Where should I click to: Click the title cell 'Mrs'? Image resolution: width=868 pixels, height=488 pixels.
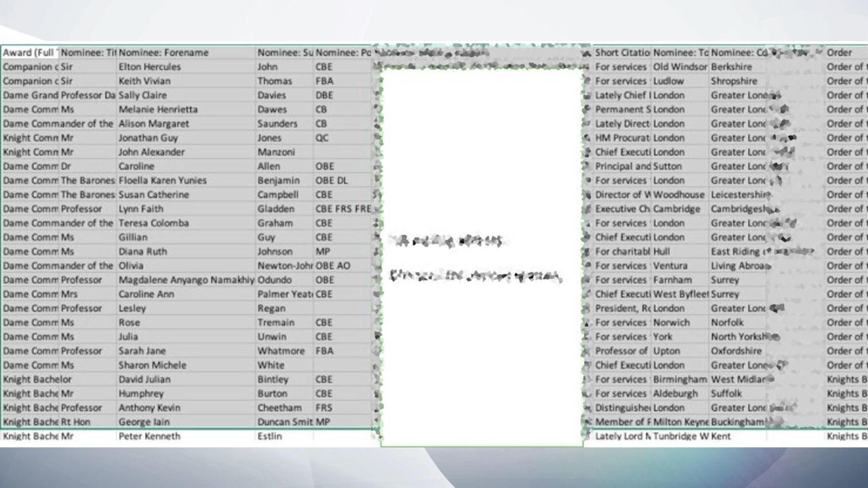tap(88, 294)
